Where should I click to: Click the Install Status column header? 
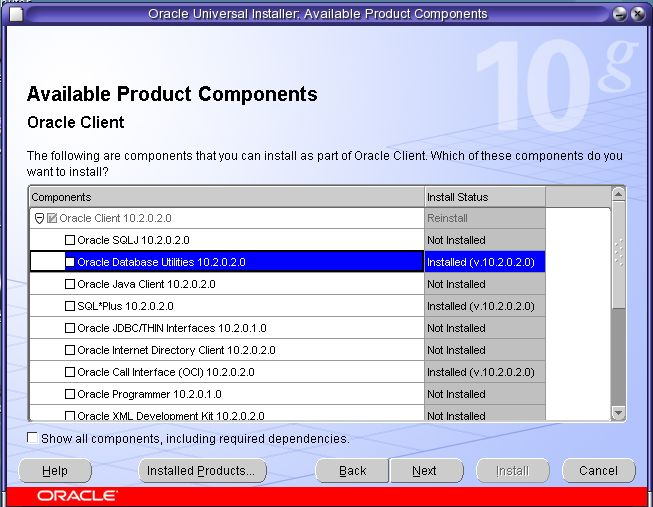click(485, 197)
